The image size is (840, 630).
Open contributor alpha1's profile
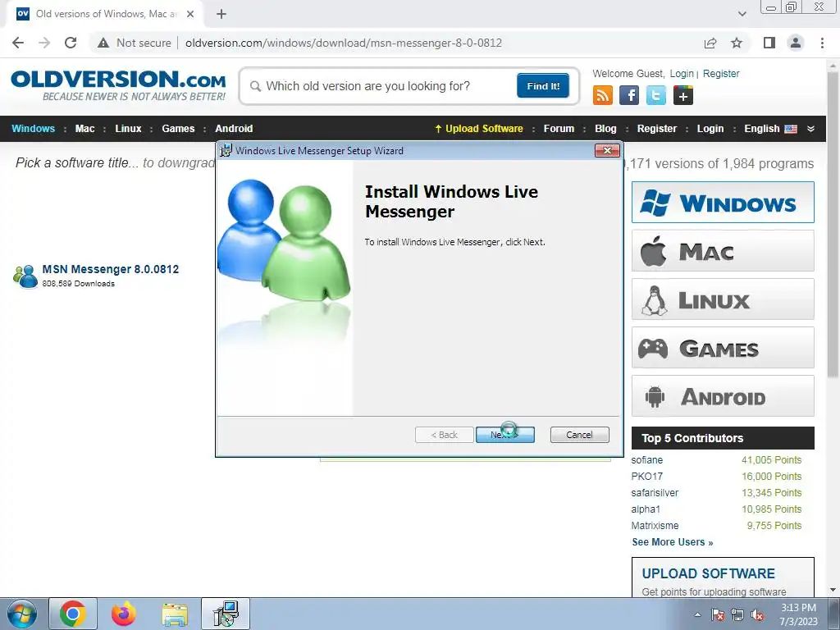(x=646, y=509)
